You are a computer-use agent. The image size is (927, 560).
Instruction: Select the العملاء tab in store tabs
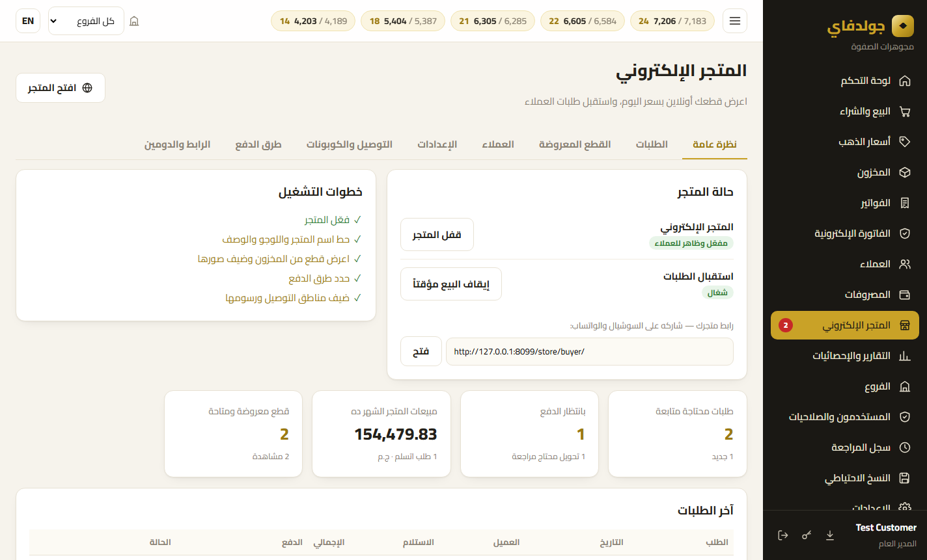click(498, 144)
